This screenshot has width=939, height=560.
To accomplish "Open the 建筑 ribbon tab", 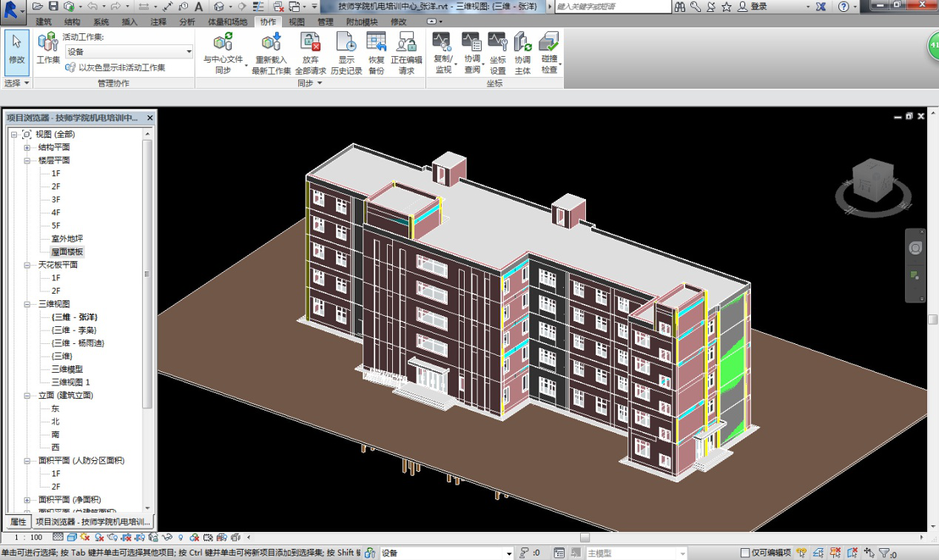I will pos(44,21).
